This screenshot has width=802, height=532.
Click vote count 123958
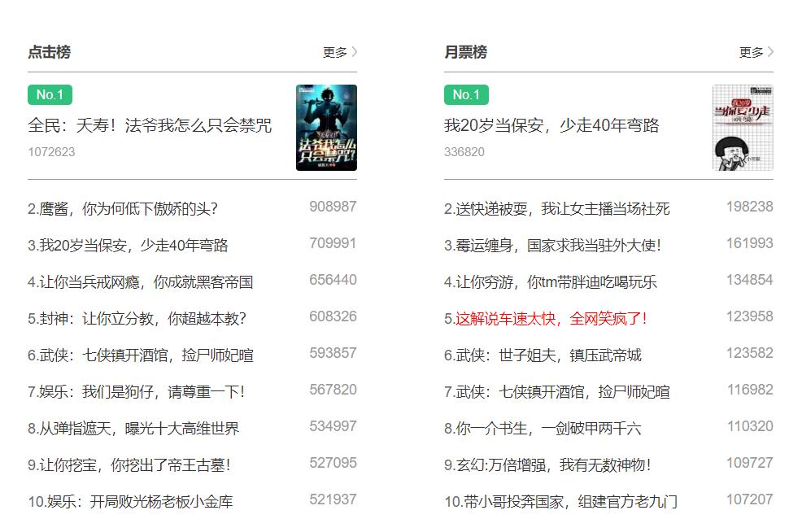(x=750, y=316)
